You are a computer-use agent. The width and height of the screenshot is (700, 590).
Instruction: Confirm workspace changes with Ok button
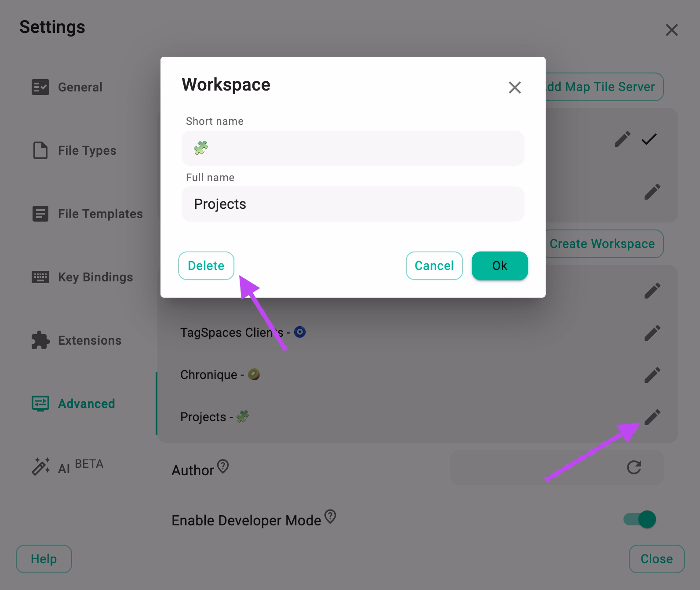(500, 266)
